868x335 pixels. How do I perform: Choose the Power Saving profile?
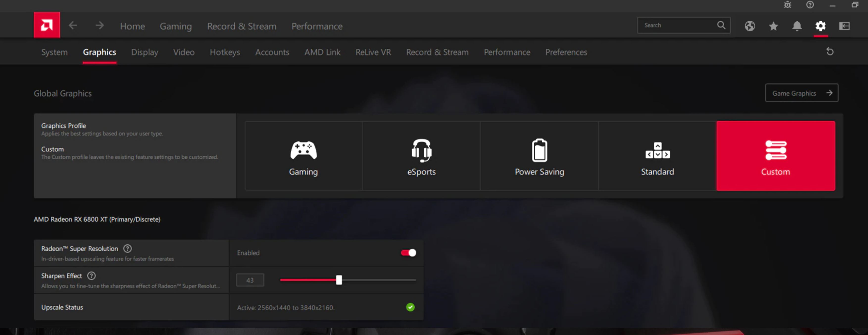click(x=539, y=156)
